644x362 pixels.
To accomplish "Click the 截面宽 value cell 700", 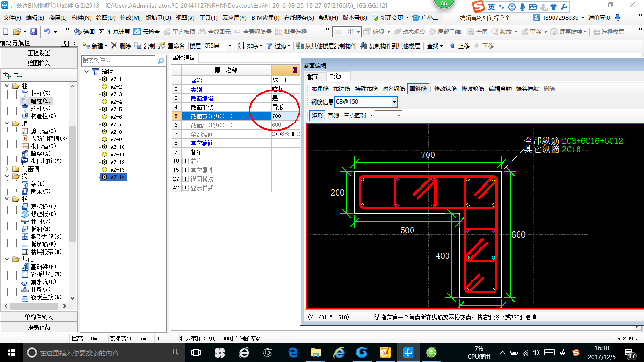I will [x=286, y=116].
